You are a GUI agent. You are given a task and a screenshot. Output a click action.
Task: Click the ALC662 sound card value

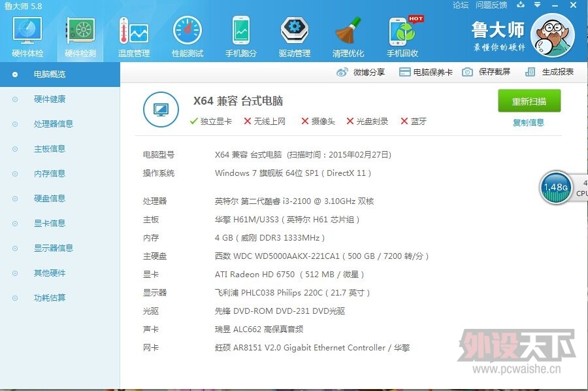[x=259, y=330]
